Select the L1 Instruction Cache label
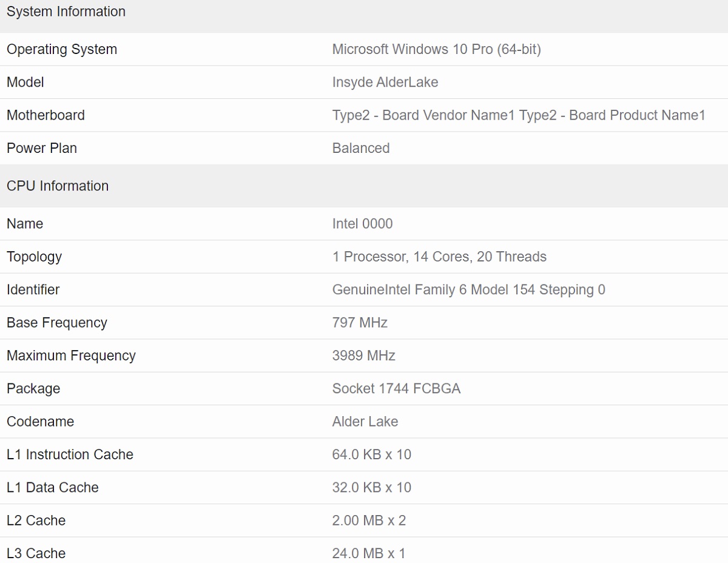Screen dimensions: 728x563 coord(70,454)
